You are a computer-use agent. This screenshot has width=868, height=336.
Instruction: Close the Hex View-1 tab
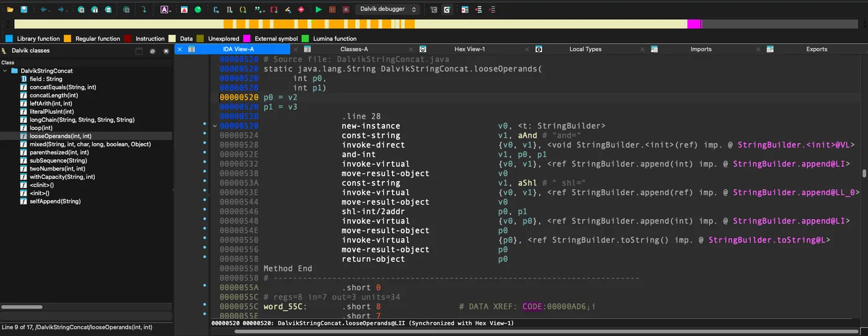(x=411, y=49)
